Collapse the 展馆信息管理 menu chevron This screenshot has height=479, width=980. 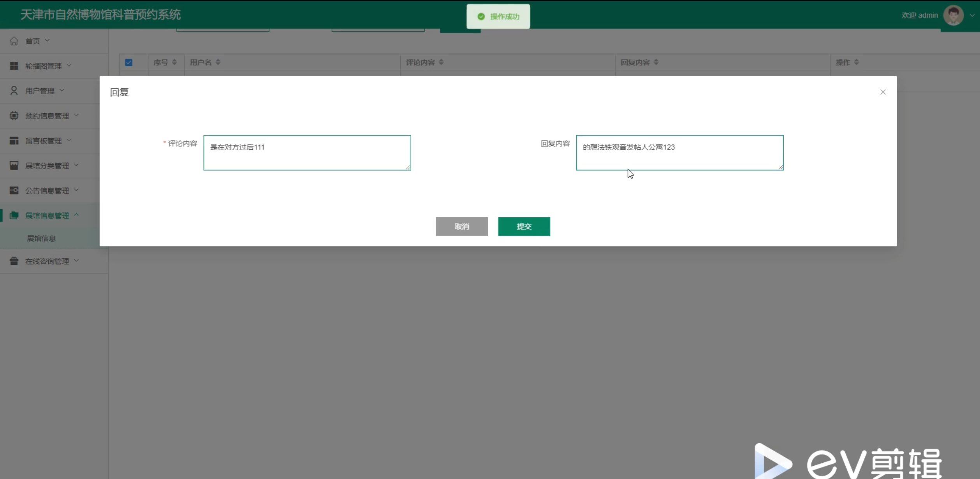pos(76,215)
